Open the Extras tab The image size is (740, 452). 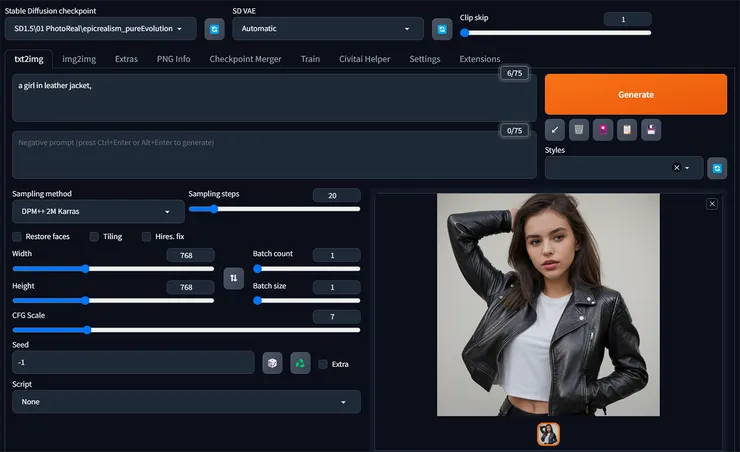pyautogui.click(x=126, y=59)
